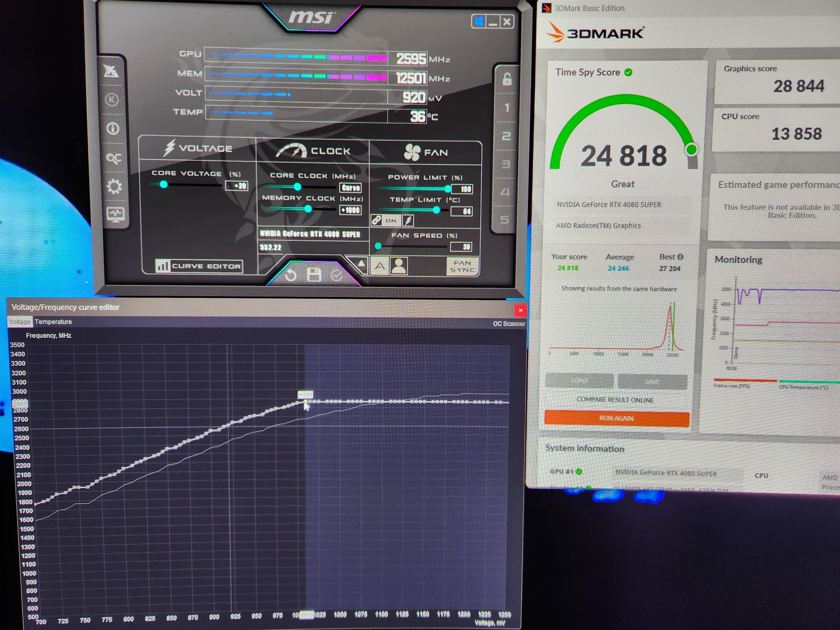Apply settings with the checkmark icon
840x630 pixels.
click(336, 275)
